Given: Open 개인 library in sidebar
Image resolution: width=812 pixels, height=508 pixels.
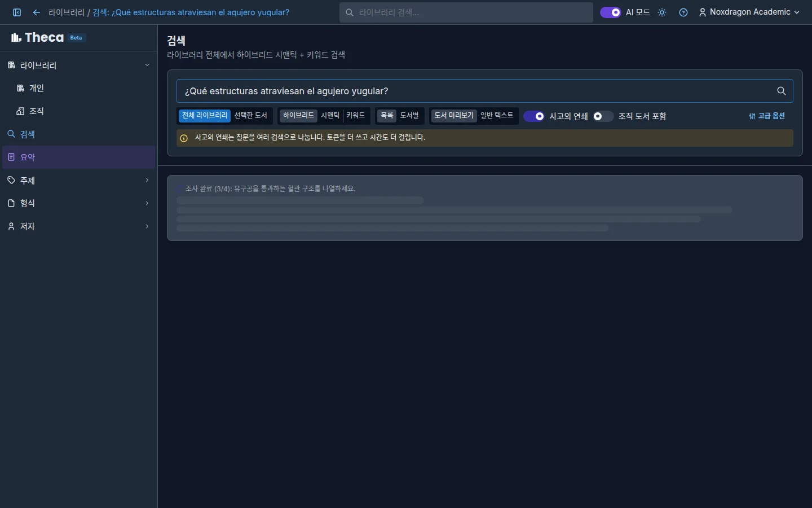Looking at the screenshot, I should [x=79, y=88].
